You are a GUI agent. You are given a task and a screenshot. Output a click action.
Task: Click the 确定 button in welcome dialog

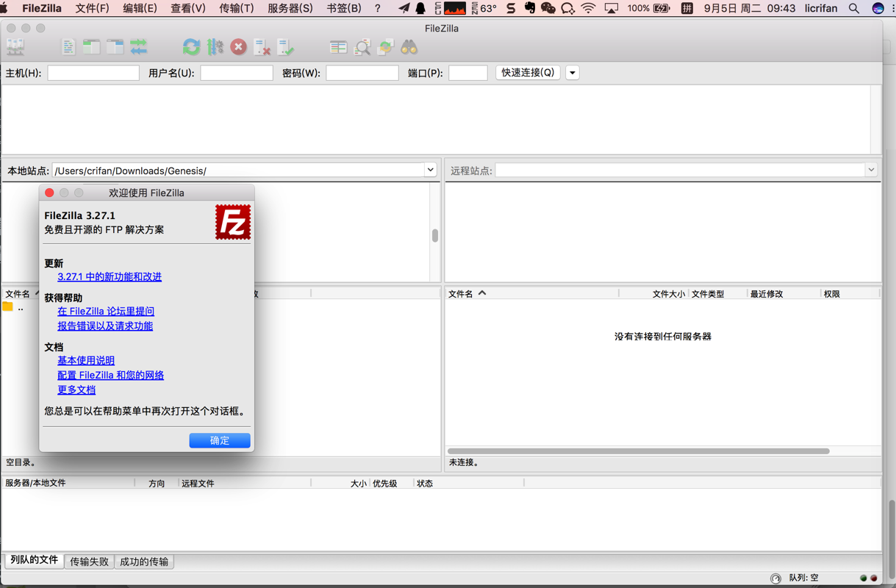click(220, 440)
